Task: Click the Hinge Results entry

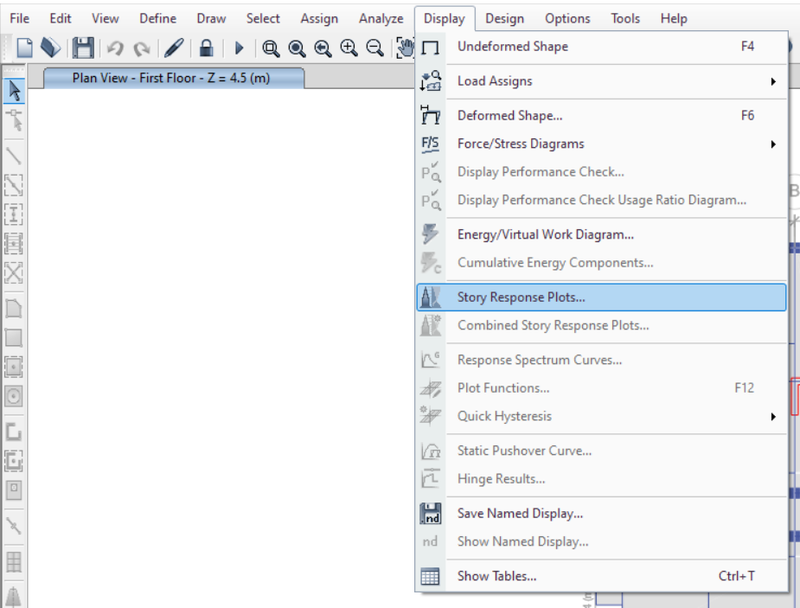Action: coord(602,479)
